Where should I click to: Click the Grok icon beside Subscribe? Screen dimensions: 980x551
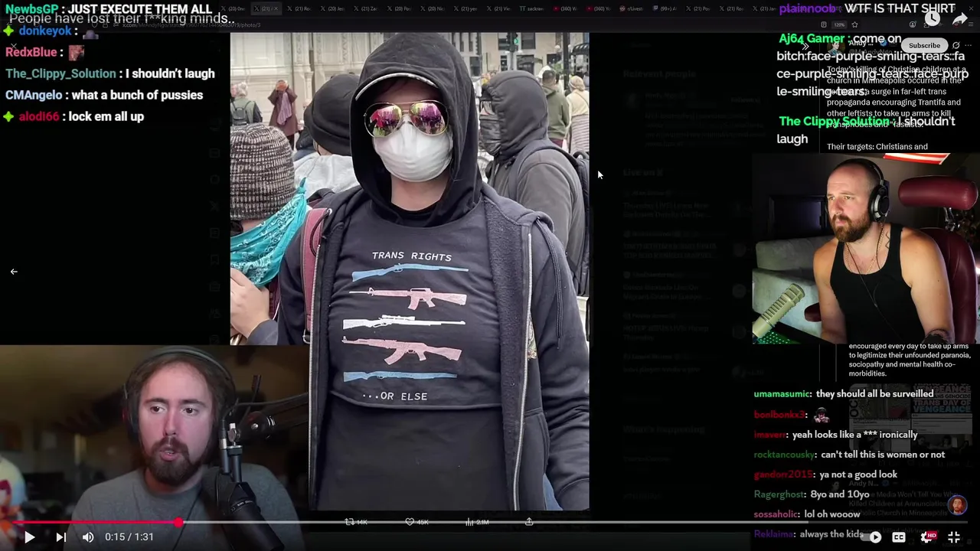pos(955,45)
